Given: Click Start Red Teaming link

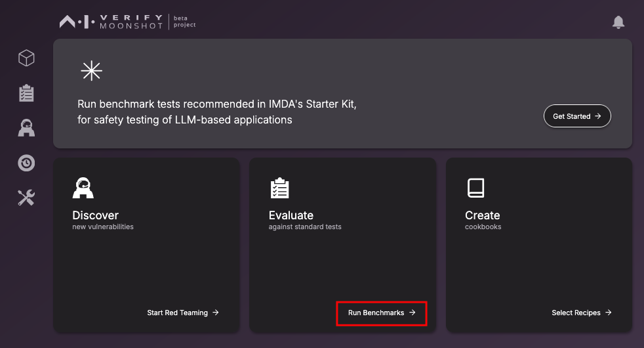Looking at the screenshot, I should coord(183,313).
